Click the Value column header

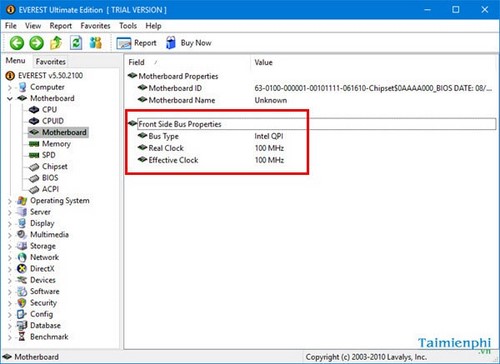[373, 62]
